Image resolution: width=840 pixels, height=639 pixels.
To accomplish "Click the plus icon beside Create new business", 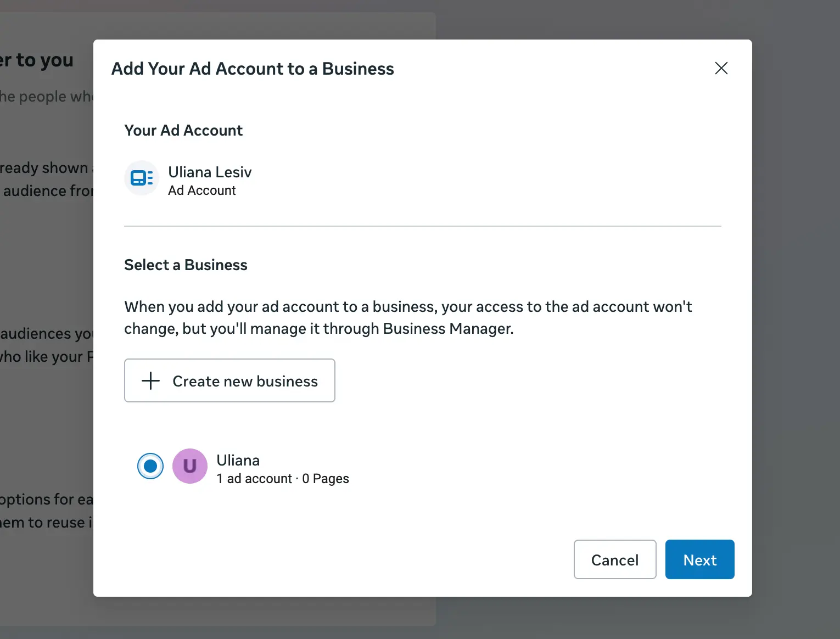I will (x=149, y=380).
